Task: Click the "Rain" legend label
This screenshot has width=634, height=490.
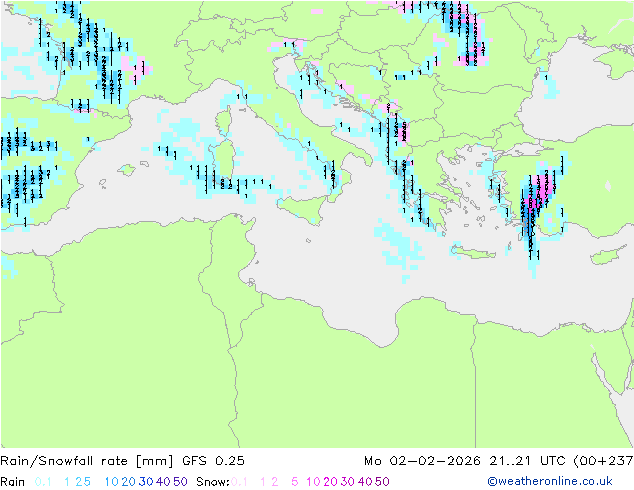Action: [13, 482]
